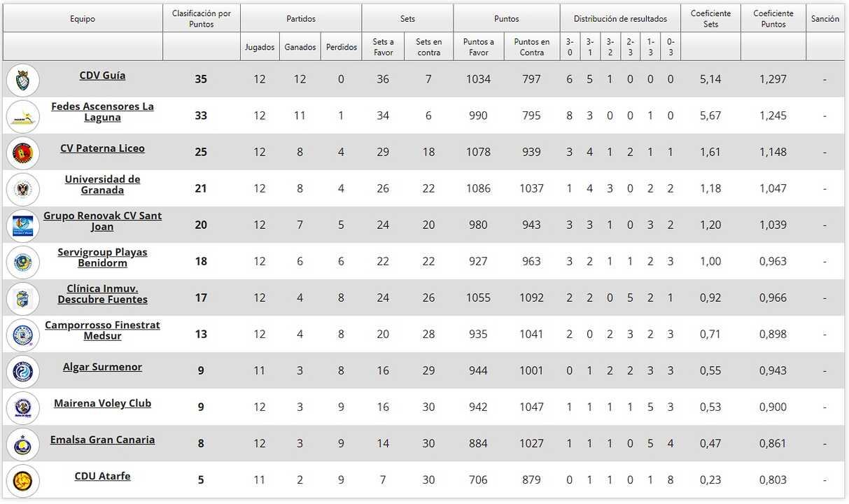Click the Emalsa Gran Canaria logo
849x504 pixels.
[x=22, y=444]
